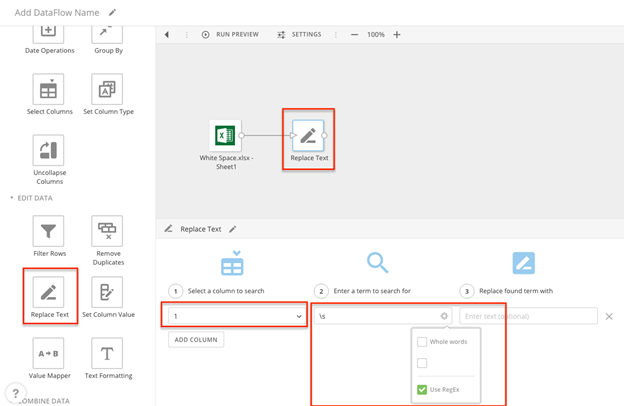Screen dimensions: 624x406
Task: Choose the Select Columns tile
Action: pyautogui.click(x=49, y=89)
